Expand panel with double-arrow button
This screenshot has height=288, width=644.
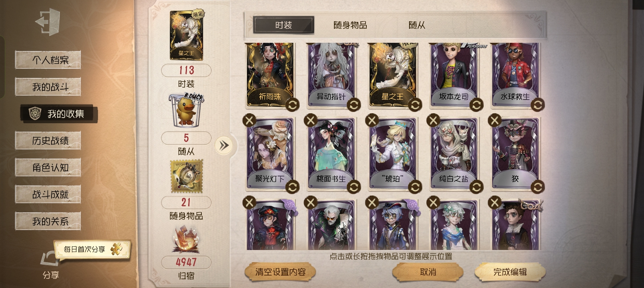pyautogui.click(x=224, y=145)
